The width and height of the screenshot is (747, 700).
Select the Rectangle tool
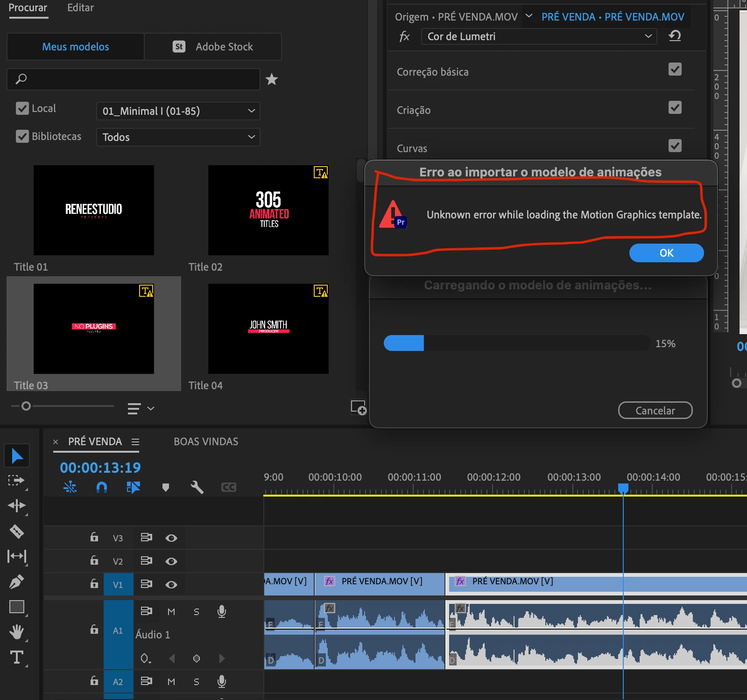click(x=17, y=607)
